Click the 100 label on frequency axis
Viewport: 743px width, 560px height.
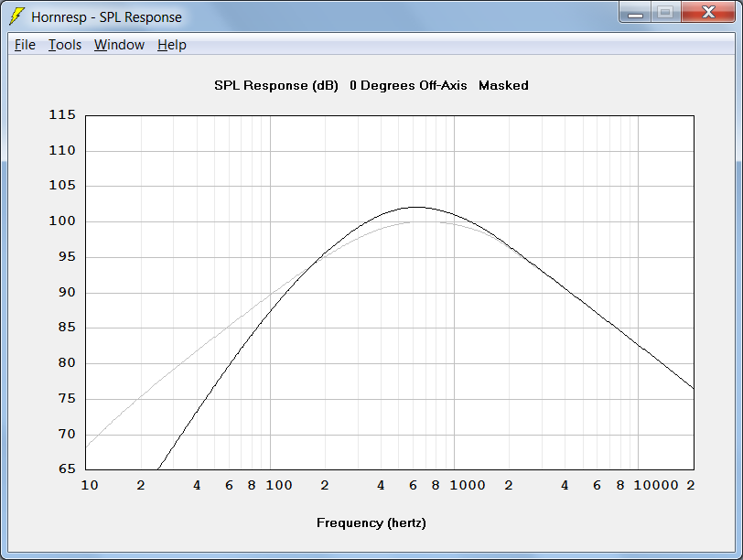pyautogui.click(x=279, y=485)
